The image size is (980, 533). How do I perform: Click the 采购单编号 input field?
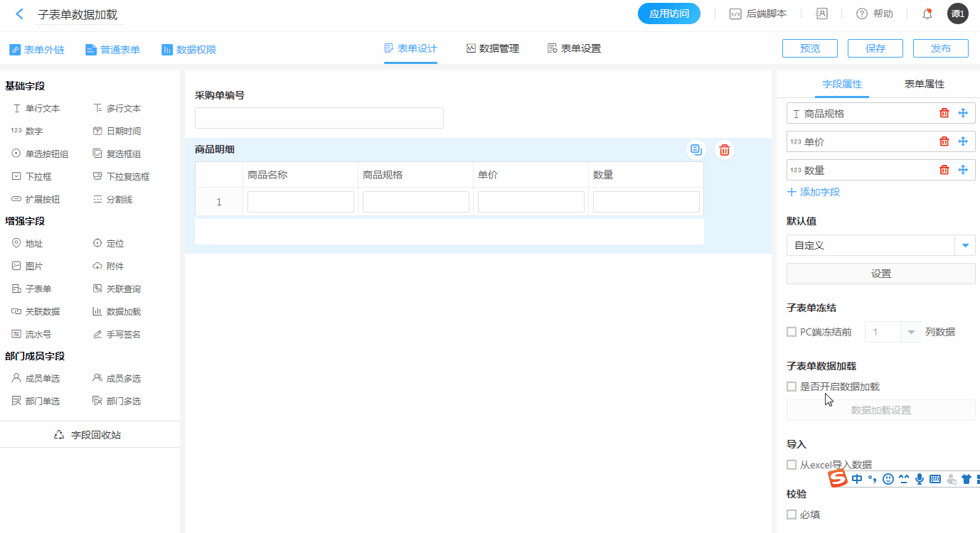319,118
